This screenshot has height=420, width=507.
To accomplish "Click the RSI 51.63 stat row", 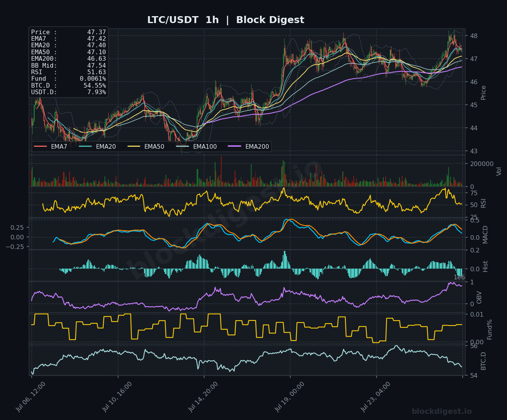I will tap(68, 72).
